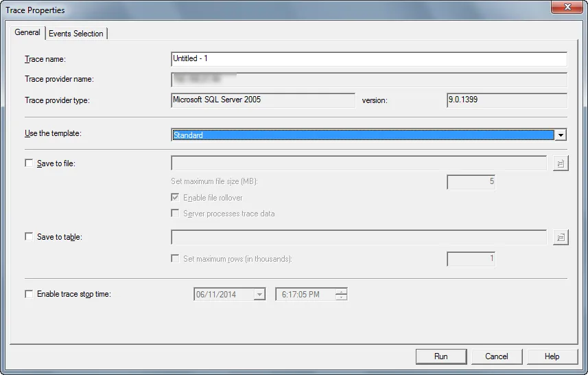Viewport: 588px width, 375px height.
Task: Click the Trace name label
Action: tap(45, 59)
